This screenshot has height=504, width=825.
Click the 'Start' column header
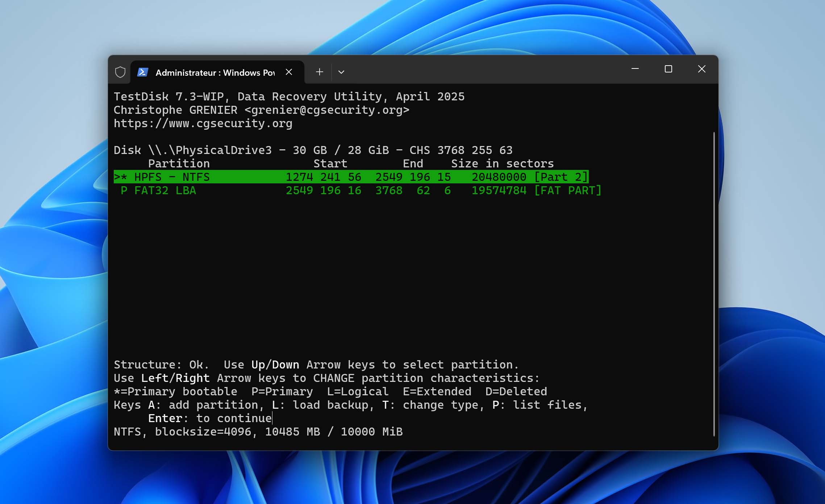(330, 163)
